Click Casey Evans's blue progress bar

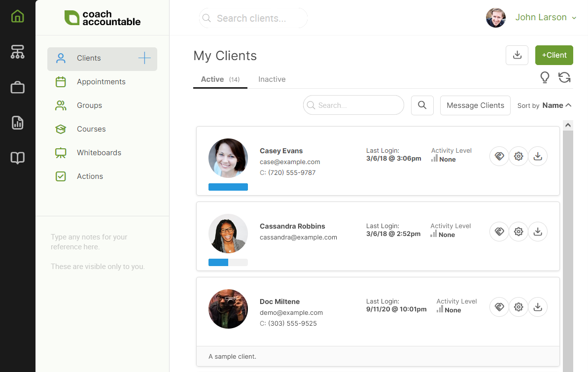[228, 187]
